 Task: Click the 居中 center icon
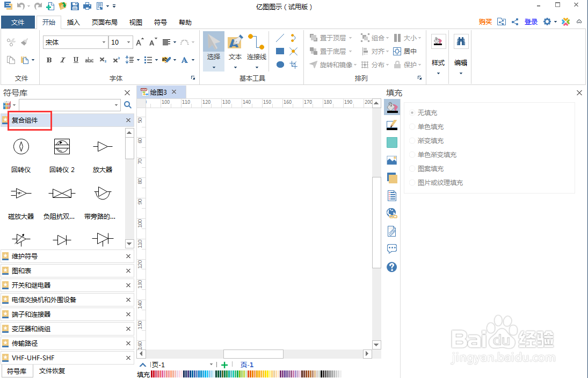tap(405, 51)
